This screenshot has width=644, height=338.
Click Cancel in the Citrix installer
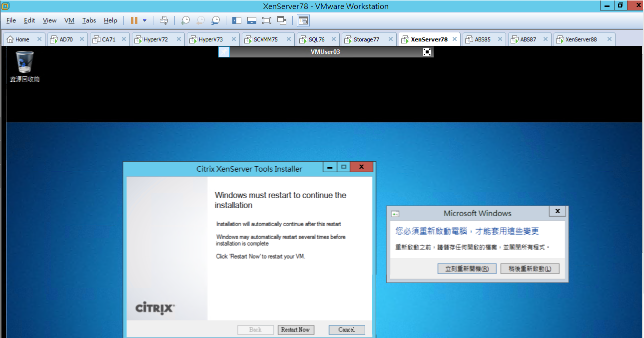347,330
